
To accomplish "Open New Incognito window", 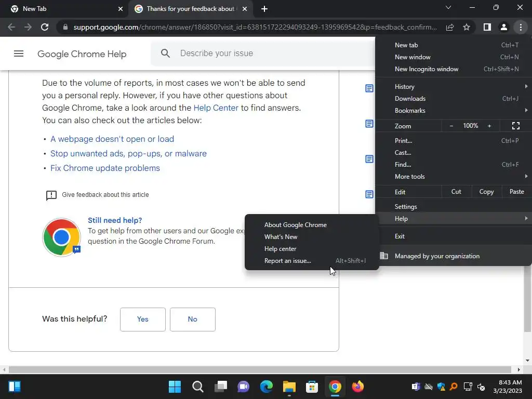I will click(x=453, y=69).
